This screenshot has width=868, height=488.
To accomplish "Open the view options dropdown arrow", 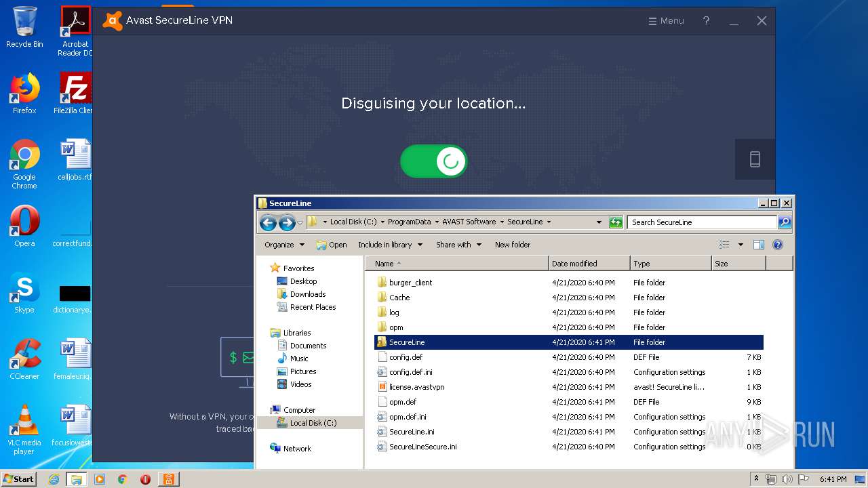I will (x=741, y=245).
